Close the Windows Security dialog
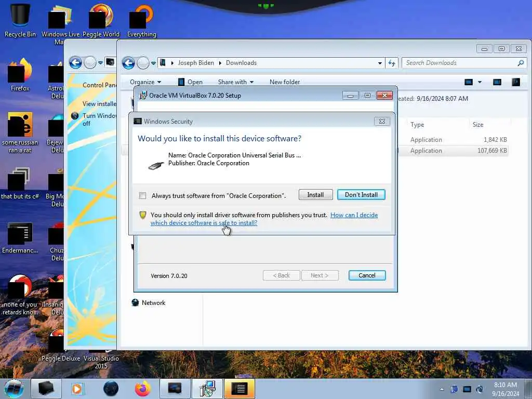The image size is (532, 399). (382, 121)
